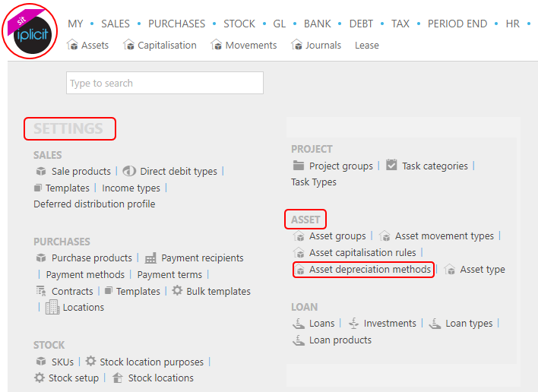The height and width of the screenshot is (392, 538).
Task: Click the Movements submenu icon
Action: tap(216, 45)
